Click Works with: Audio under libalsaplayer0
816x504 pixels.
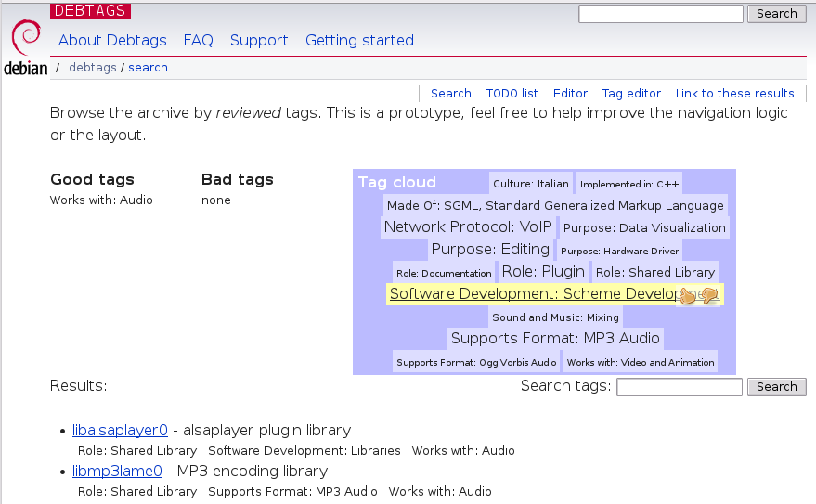pos(463,450)
